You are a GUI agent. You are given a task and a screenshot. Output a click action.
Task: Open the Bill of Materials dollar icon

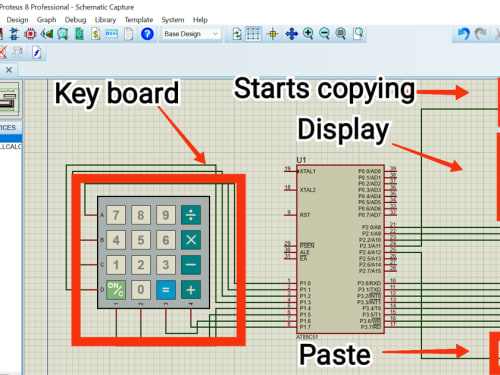point(96,34)
